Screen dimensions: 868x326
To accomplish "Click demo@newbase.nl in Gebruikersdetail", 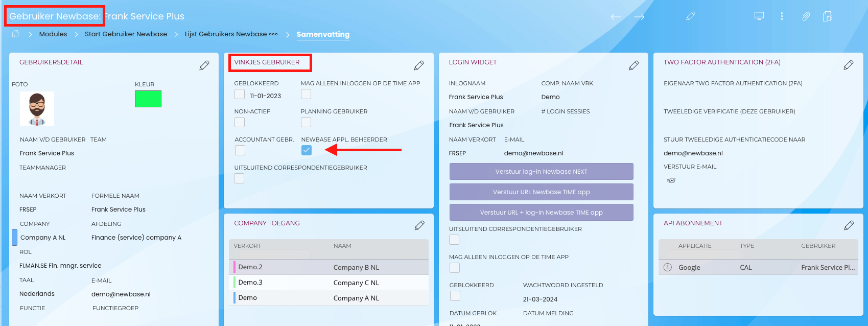I will pos(121,294).
